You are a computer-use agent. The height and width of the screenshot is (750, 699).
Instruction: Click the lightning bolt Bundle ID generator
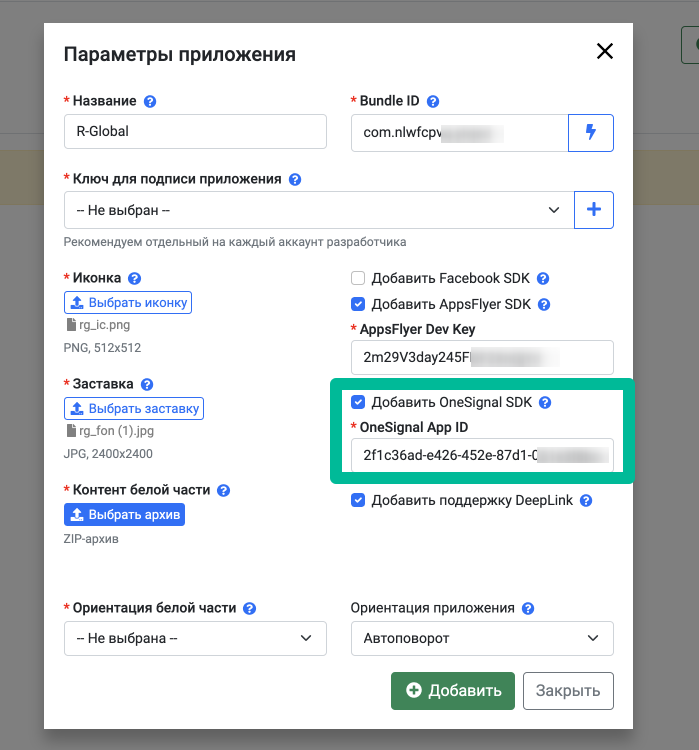click(590, 132)
